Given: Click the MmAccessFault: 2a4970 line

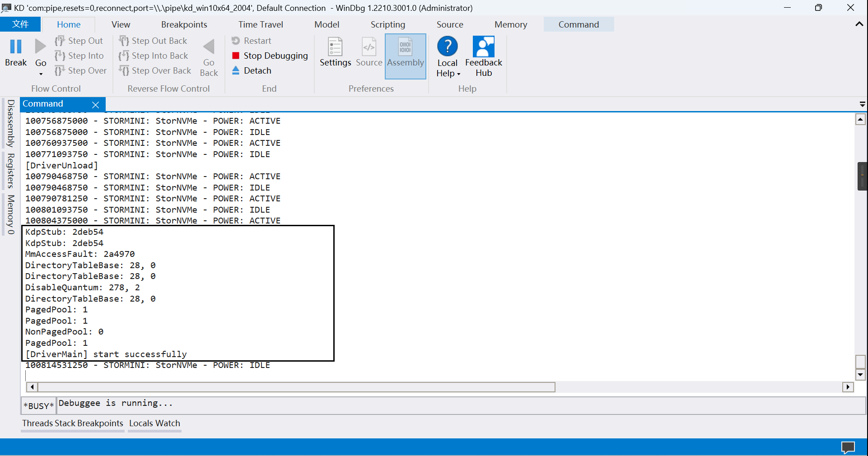Looking at the screenshot, I should [x=80, y=254].
